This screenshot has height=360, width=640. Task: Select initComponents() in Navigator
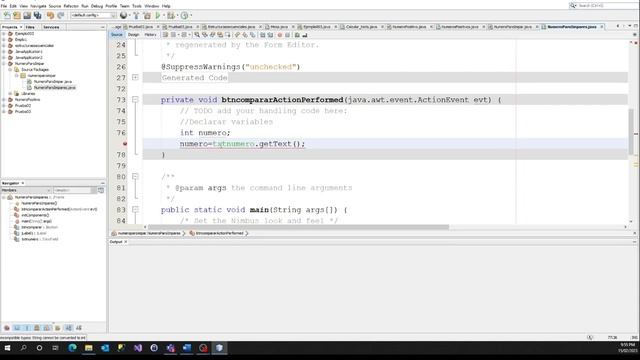coord(35,215)
